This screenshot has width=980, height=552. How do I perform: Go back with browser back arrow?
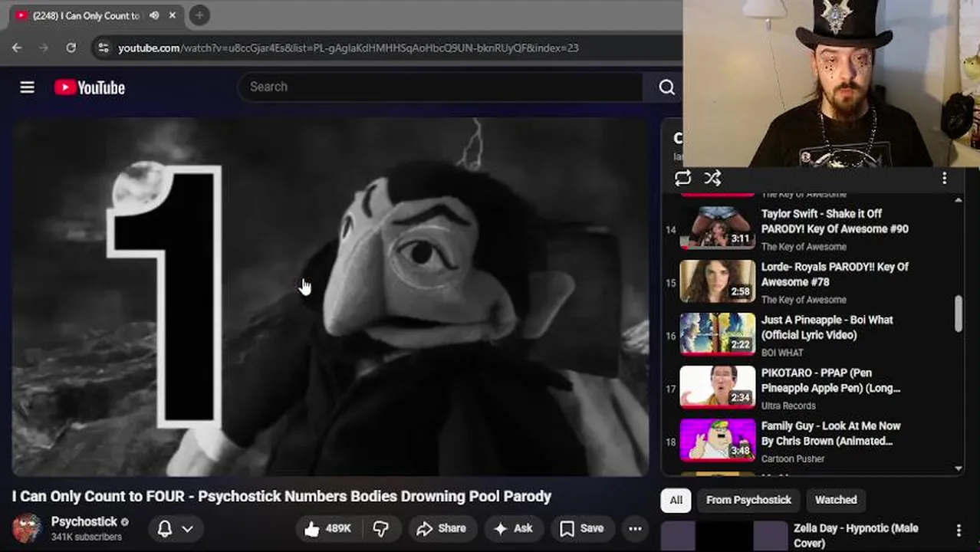tap(17, 48)
